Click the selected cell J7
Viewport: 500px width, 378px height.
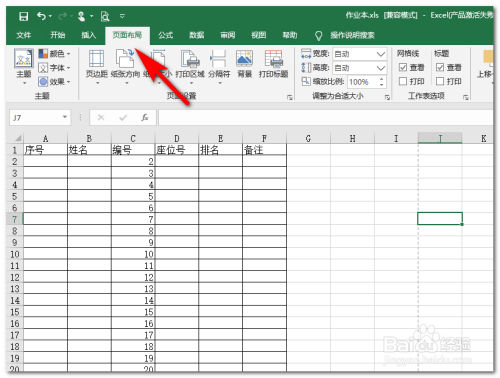pyautogui.click(x=440, y=219)
